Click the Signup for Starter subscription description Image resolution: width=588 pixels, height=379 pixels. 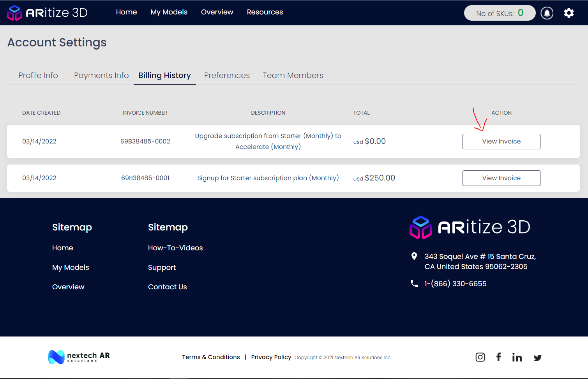pyautogui.click(x=268, y=178)
